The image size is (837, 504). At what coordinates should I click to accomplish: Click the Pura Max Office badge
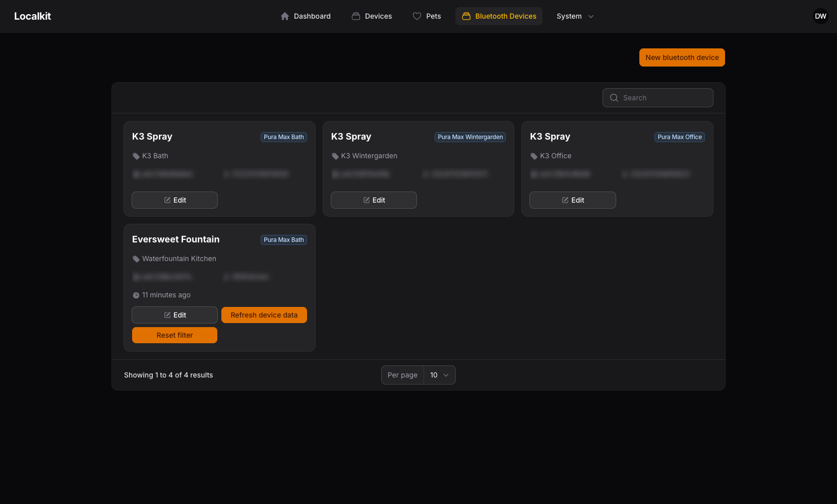point(680,137)
